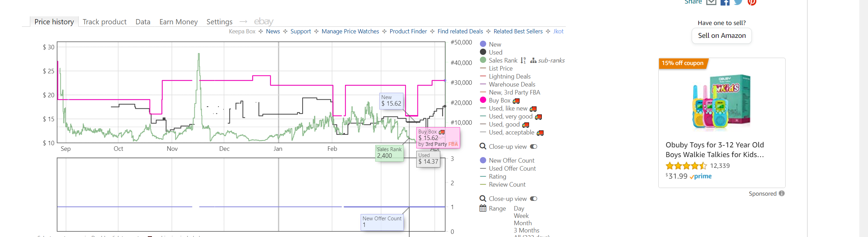Open the Product Finder link
The height and width of the screenshot is (237, 868).
(408, 31)
